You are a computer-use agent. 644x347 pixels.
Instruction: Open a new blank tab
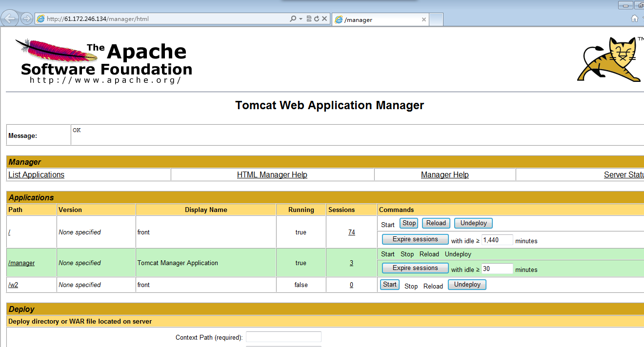[x=436, y=19]
